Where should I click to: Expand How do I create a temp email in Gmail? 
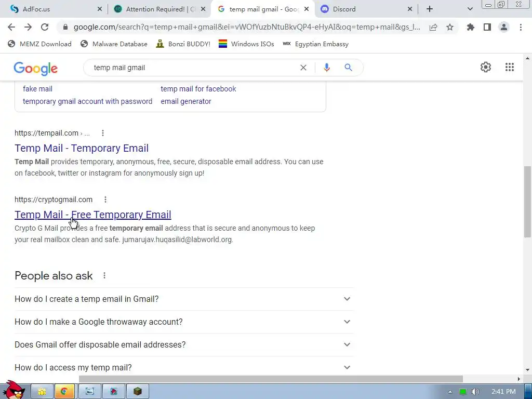point(184,299)
